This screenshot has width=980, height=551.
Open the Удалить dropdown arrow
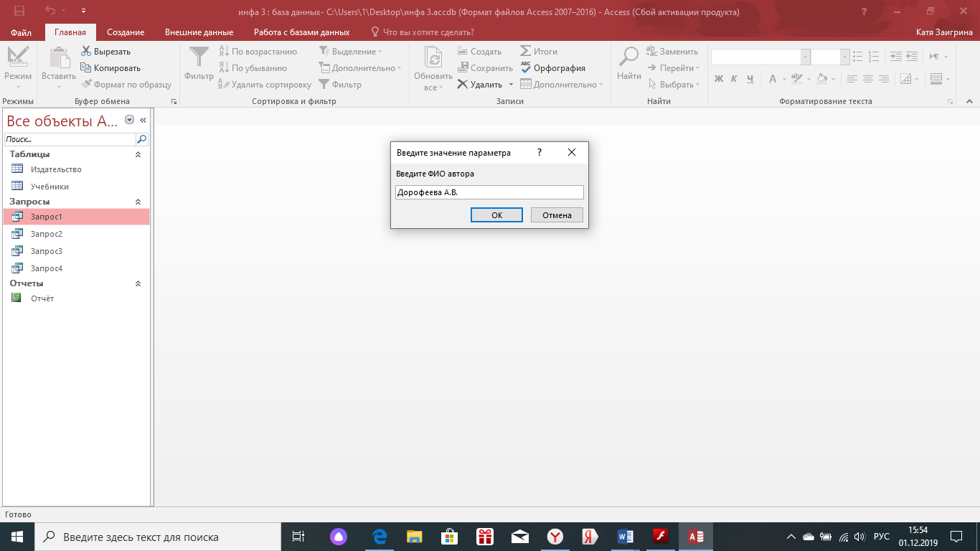tap(512, 85)
